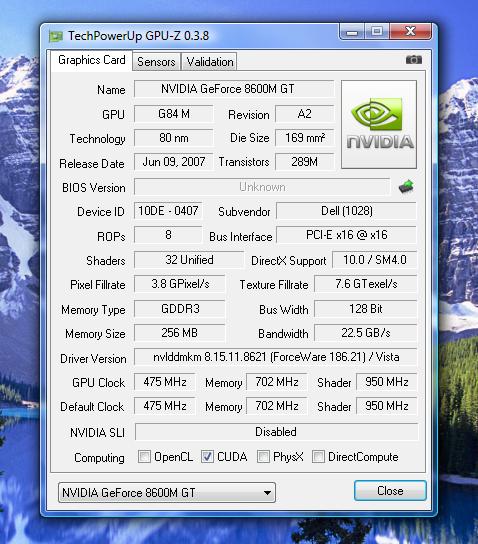This screenshot has height=544, width=478.
Task: Click the Pixel Fillrate field 3.8 GPixel/s
Action: coord(180,284)
